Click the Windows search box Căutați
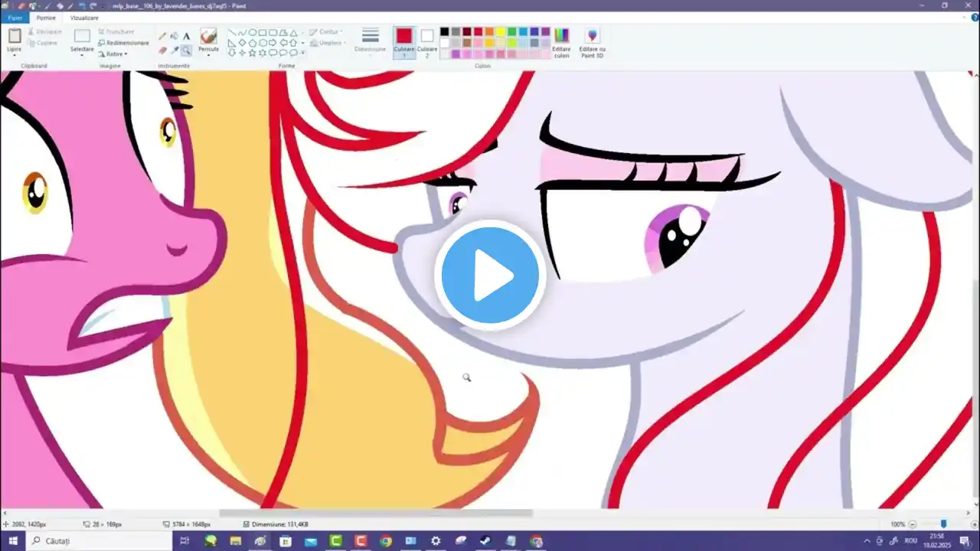The height and width of the screenshot is (551, 980). coord(100,541)
